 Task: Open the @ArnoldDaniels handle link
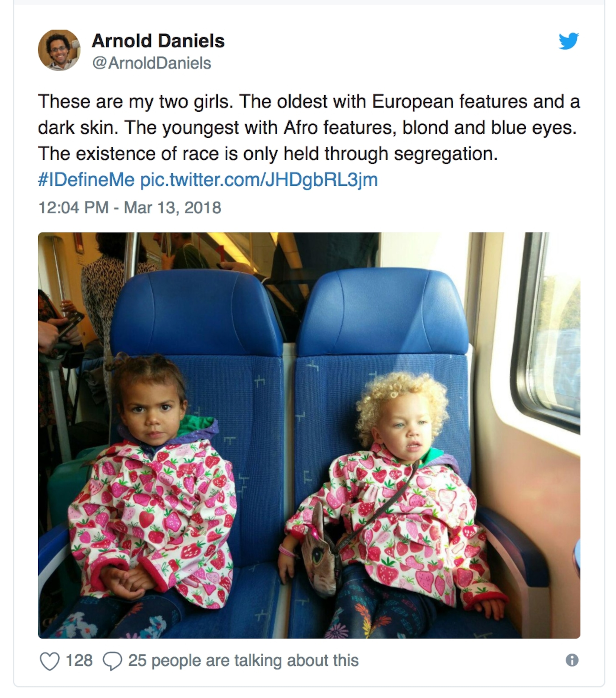click(152, 63)
